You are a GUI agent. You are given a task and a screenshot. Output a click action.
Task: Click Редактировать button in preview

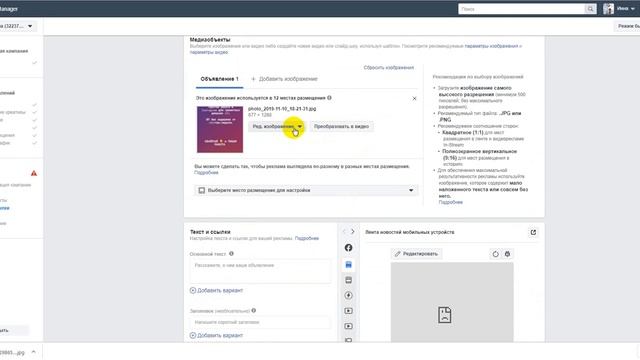pos(416,254)
